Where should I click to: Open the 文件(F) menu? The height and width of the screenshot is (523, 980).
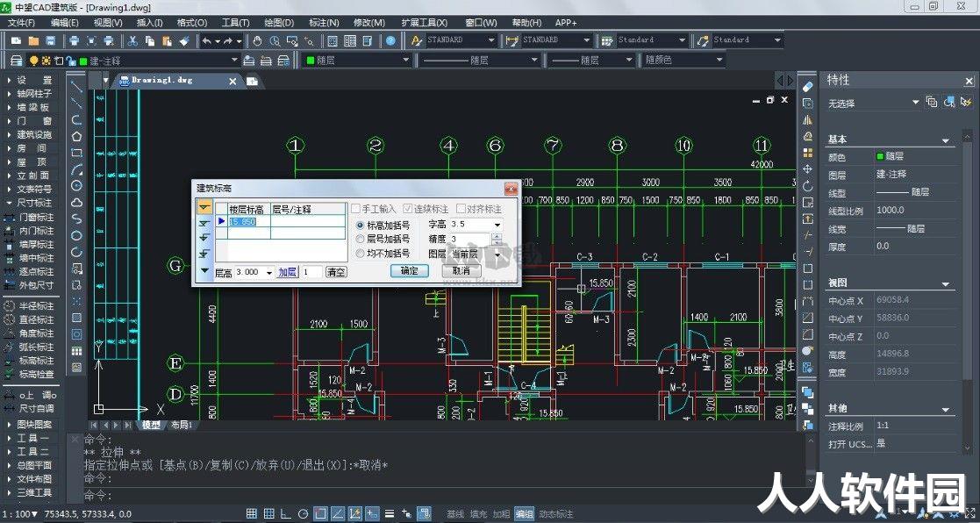(21, 23)
